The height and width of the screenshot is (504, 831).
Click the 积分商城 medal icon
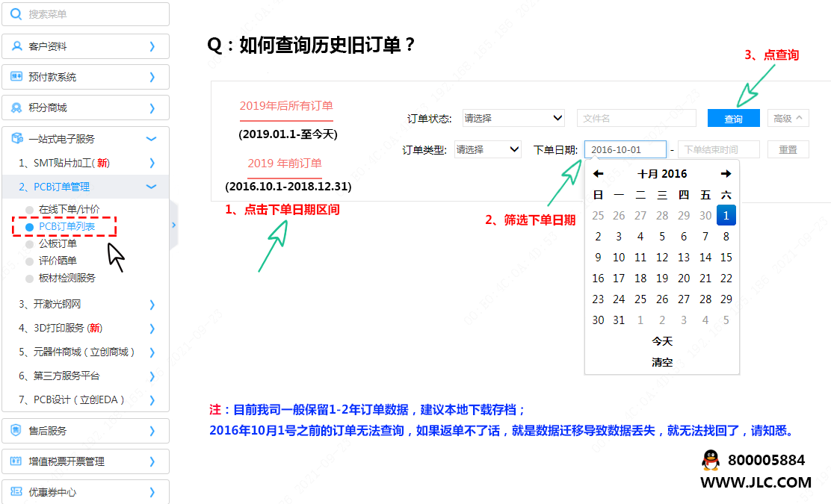(16, 108)
